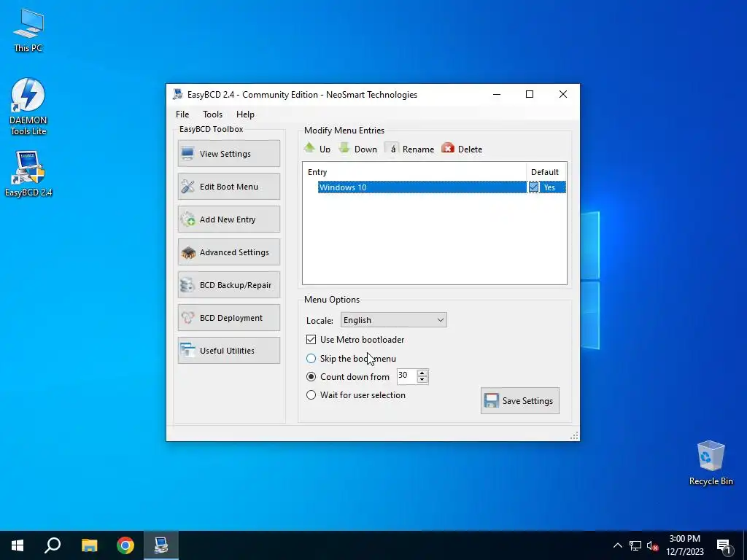Viewport: 747px width, 560px height.
Task: Select Wait for user selection option
Action: click(311, 394)
